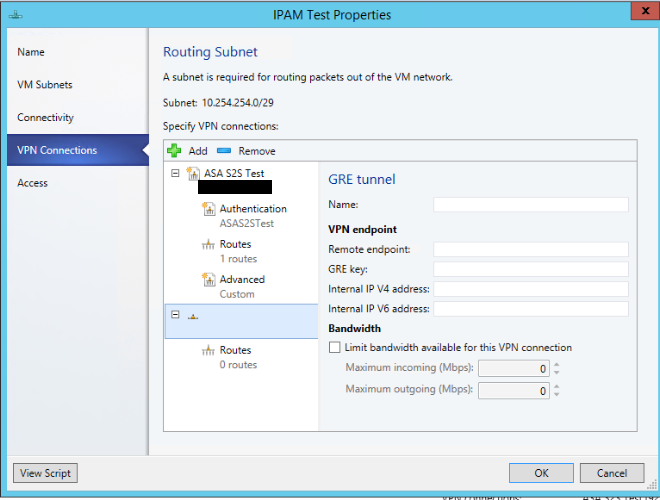The width and height of the screenshot is (660, 500).
Task: Select the ASA S2S Test connection icon
Action: (x=193, y=174)
